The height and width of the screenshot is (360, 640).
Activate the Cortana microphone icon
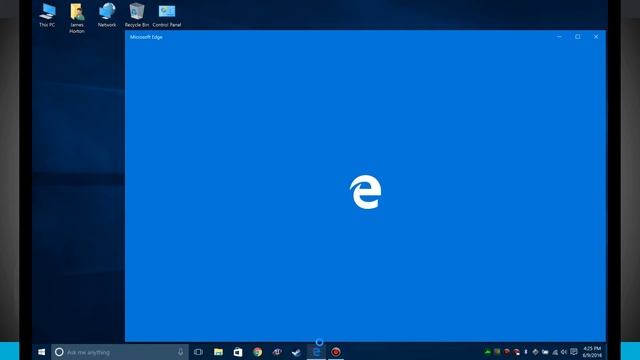pyautogui.click(x=180, y=352)
